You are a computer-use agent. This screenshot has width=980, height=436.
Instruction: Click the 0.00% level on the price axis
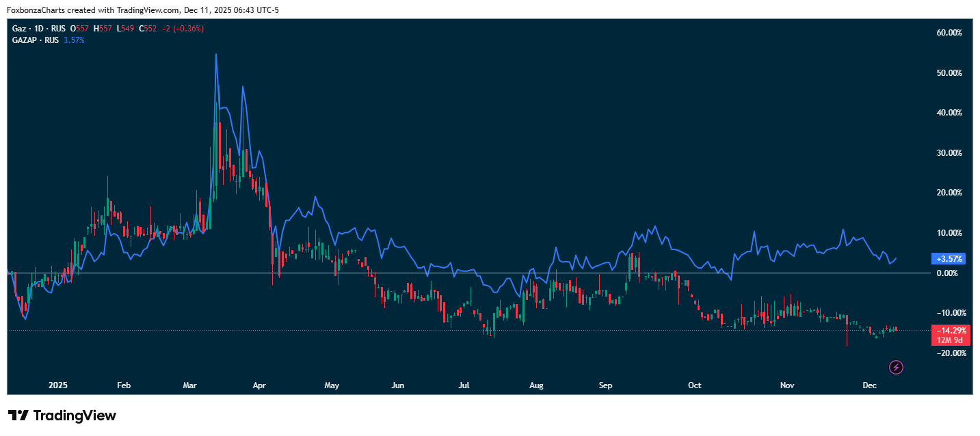tap(946, 273)
